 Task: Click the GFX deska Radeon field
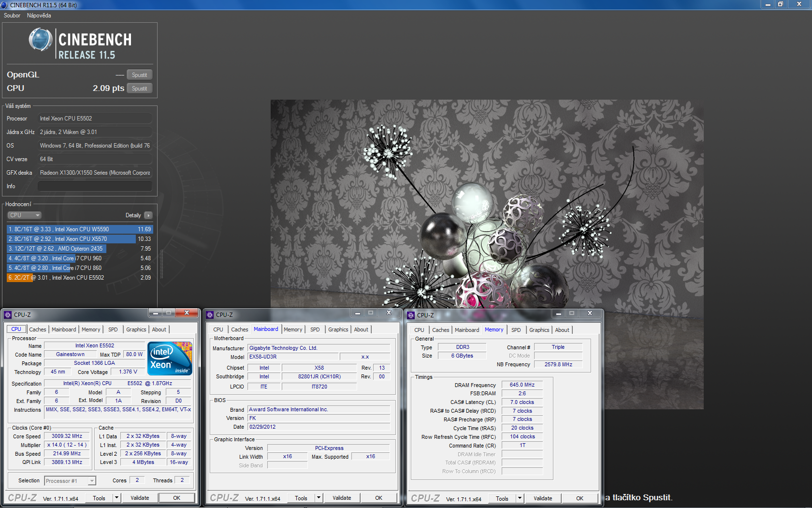95,173
